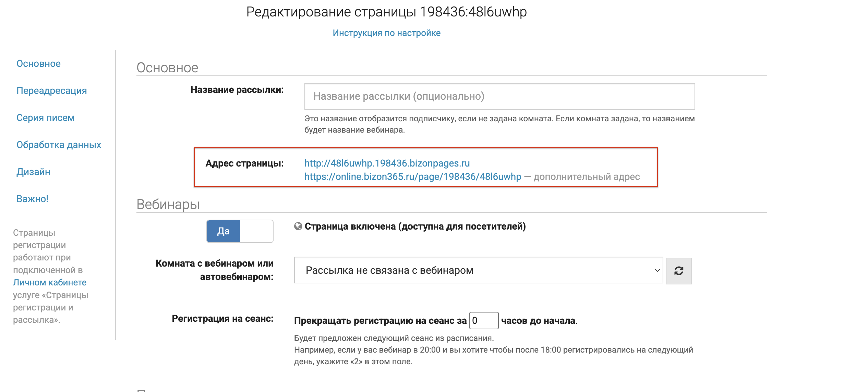This screenshot has height=392, width=868.
Task: Open the 'Важно!' sidebar item
Action: (32, 199)
